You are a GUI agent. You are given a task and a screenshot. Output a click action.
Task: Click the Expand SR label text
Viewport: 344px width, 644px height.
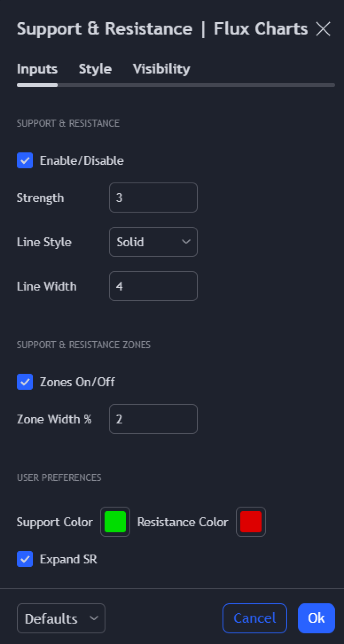click(x=68, y=559)
